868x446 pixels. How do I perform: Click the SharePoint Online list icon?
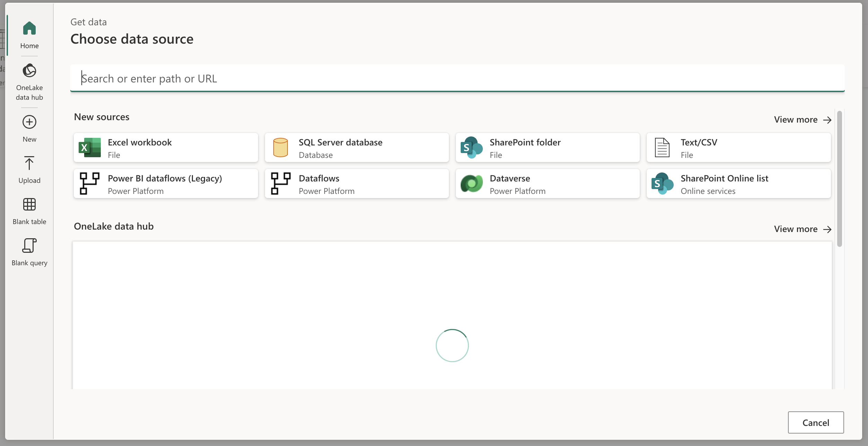click(662, 184)
